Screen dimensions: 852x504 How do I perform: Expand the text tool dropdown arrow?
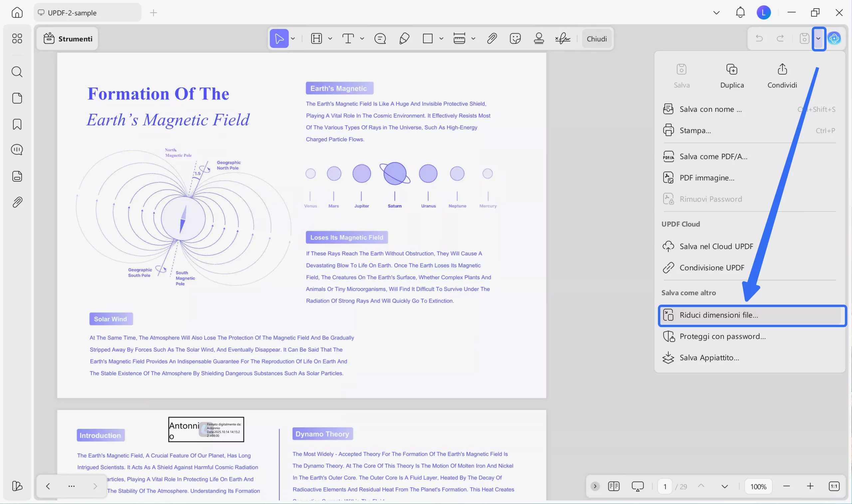(362, 39)
